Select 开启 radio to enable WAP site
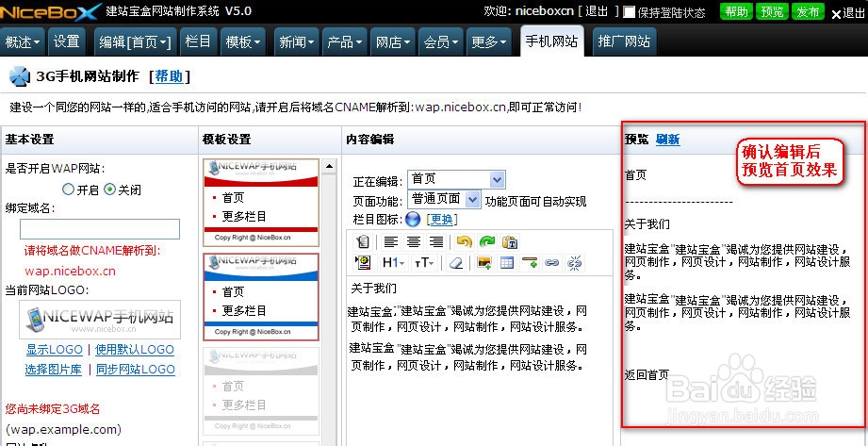This screenshot has height=446, width=868. pos(68,190)
